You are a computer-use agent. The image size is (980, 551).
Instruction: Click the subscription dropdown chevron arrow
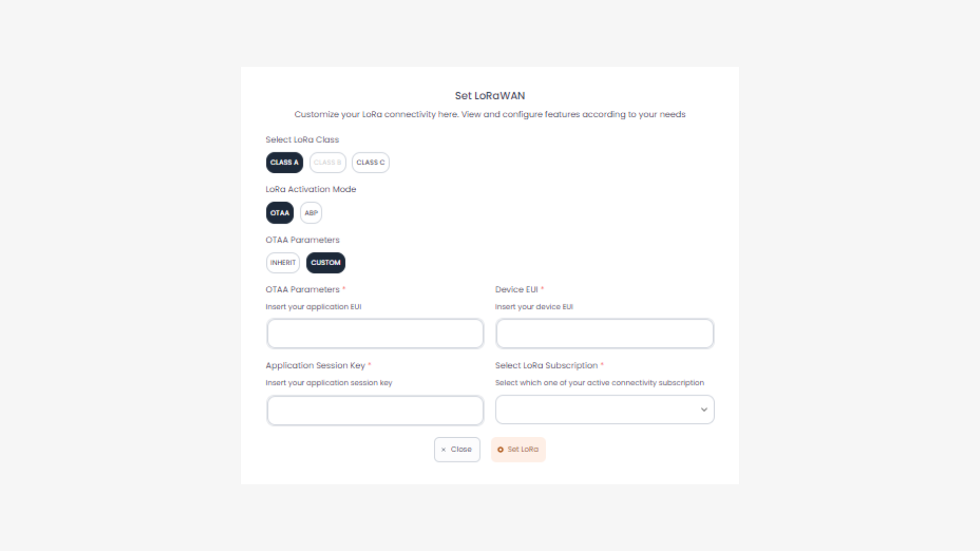(x=704, y=410)
